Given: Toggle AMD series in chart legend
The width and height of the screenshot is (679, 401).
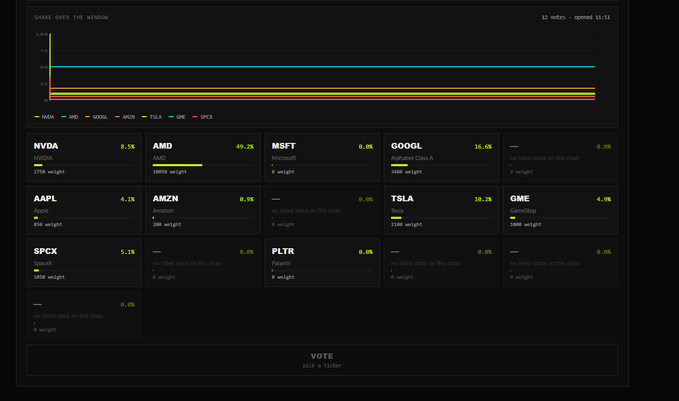Looking at the screenshot, I should (x=70, y=117).
